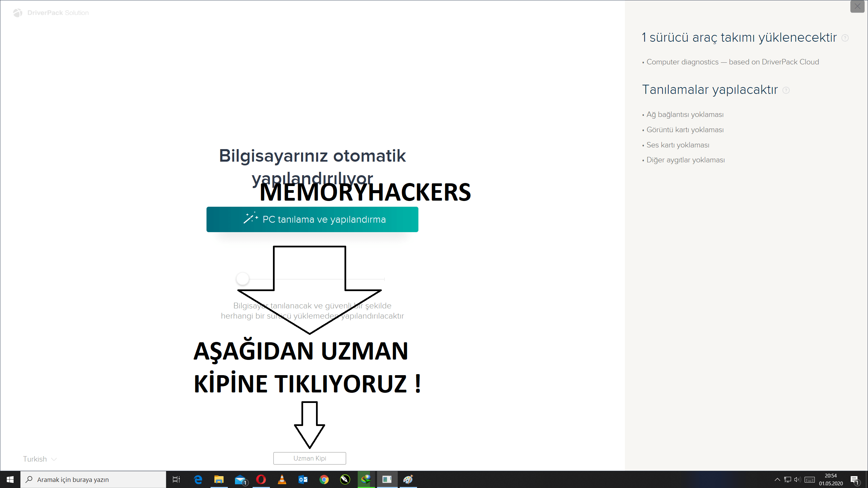Click the slider knob under the main button

(x=242, y=279)
